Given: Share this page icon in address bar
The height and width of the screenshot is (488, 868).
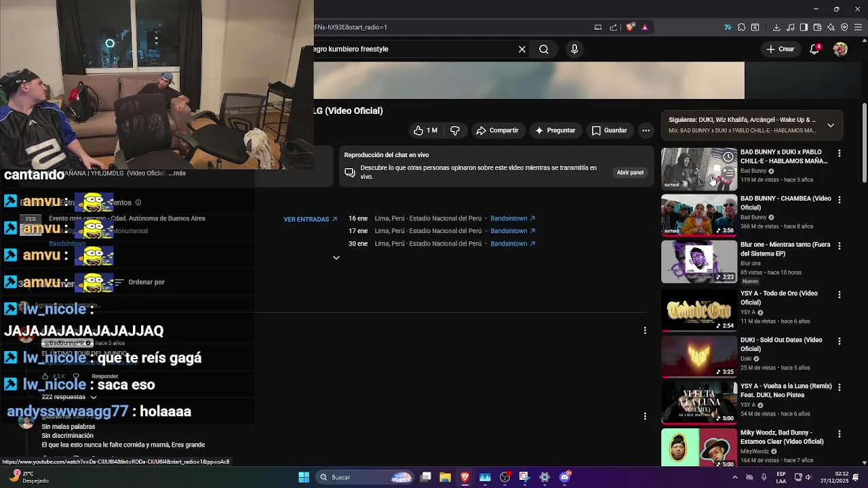Looking at the screenshot, I should [614, 27].
